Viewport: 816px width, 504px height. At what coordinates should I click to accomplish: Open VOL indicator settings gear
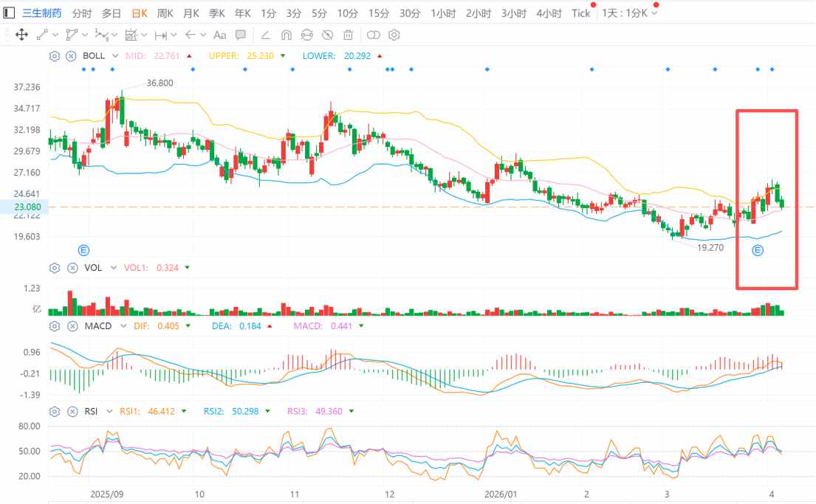click(55, 268)
